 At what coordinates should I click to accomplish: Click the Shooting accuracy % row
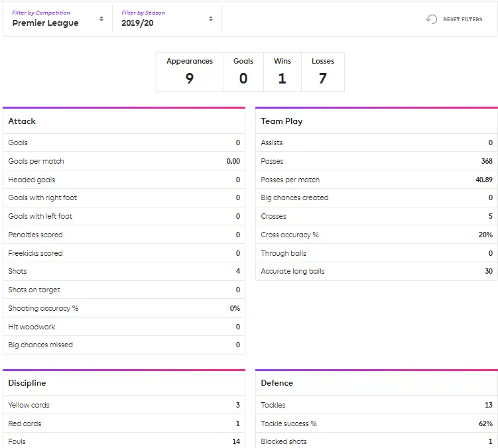pos(124,308)
